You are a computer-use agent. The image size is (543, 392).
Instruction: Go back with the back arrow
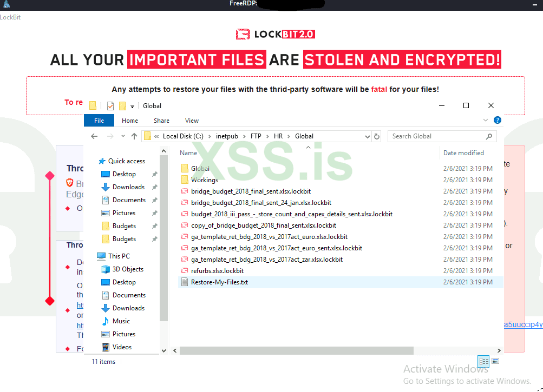coord(94,136)
